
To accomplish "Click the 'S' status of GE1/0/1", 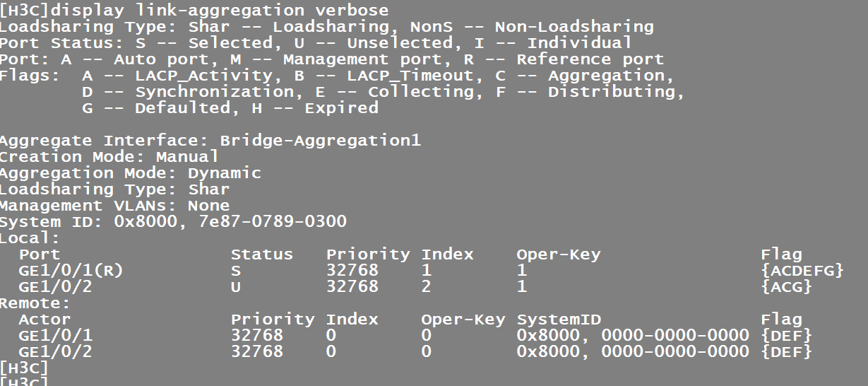I will 236,271.
